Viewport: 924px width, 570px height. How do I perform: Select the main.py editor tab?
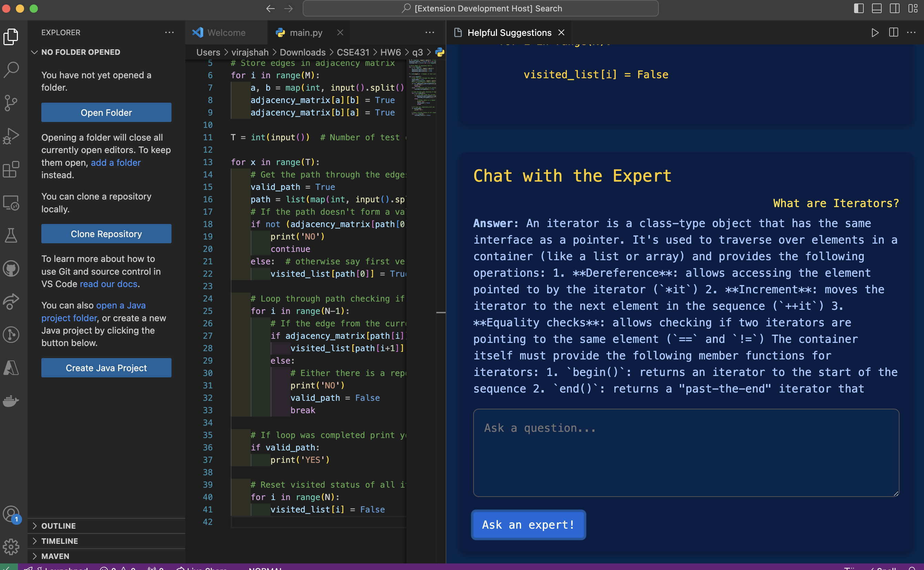305,33
